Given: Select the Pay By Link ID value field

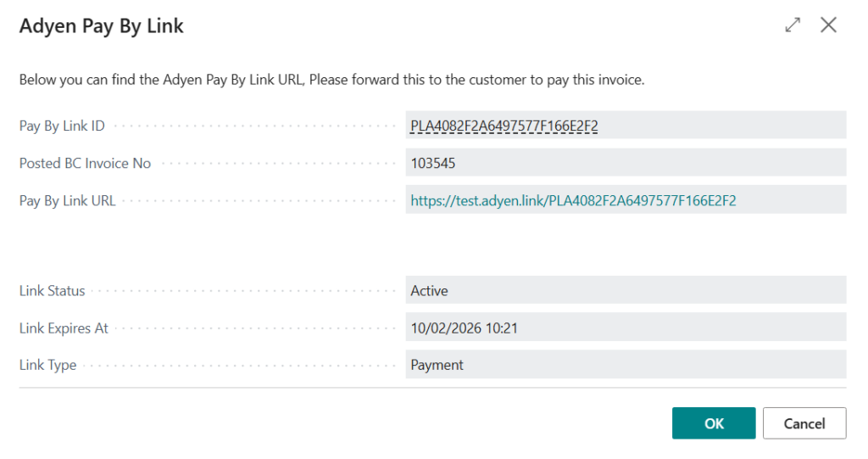Looking at the screenshot, I should coord(626,126).
